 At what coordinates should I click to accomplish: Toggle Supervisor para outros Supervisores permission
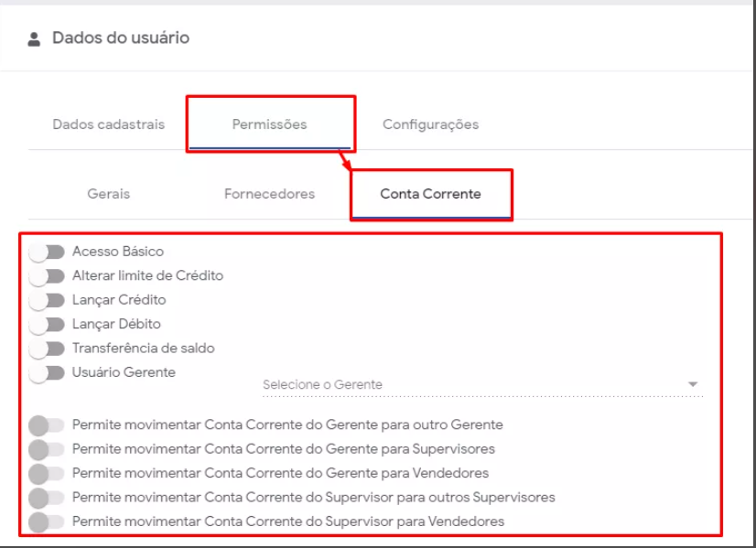pyautogui.click(x=47, y=498)
